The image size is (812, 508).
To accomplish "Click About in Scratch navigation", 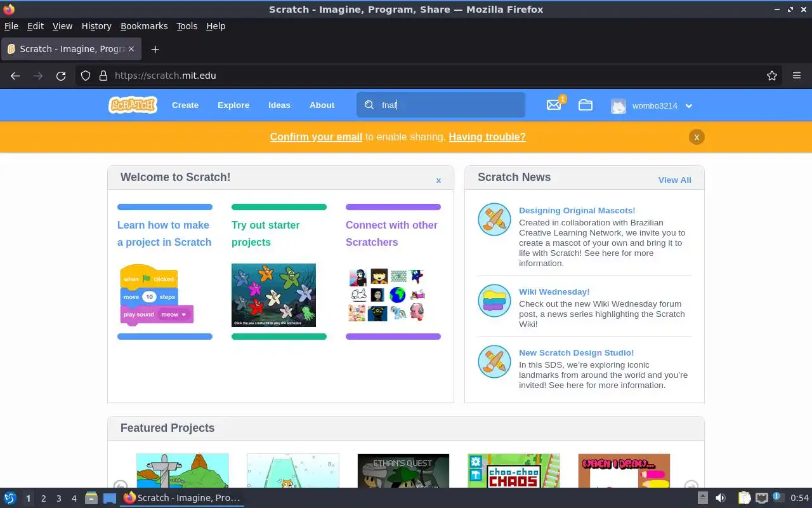I will coord(322,105).
